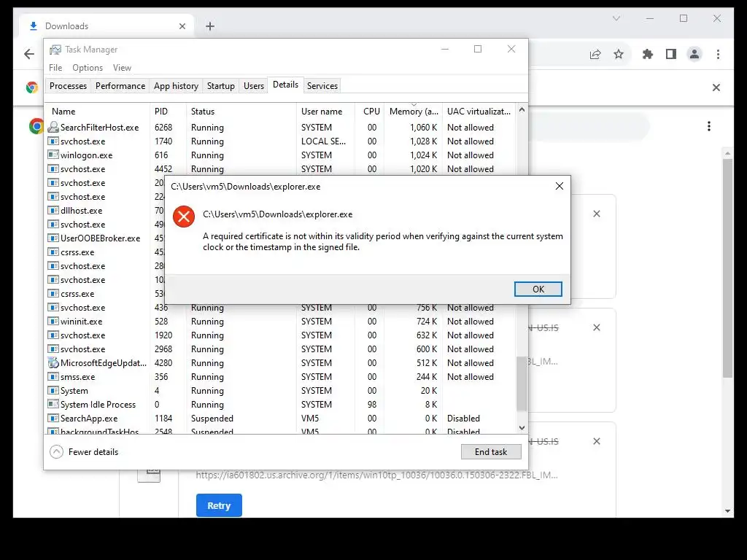The height and width of the screenshot is (560, 747).
Task: Click the Chrome page vertical scrollbar
Action: (x=727, y=268)
